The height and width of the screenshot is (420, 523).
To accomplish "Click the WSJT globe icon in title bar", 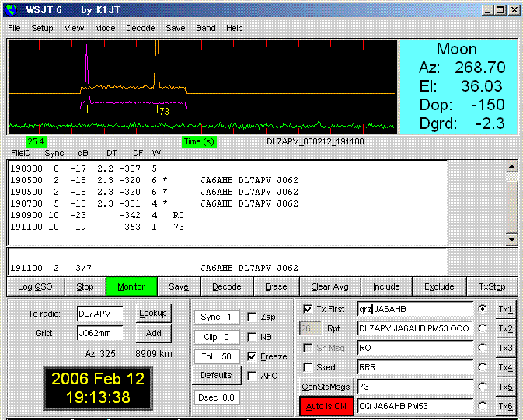I will tap(11, 10).
